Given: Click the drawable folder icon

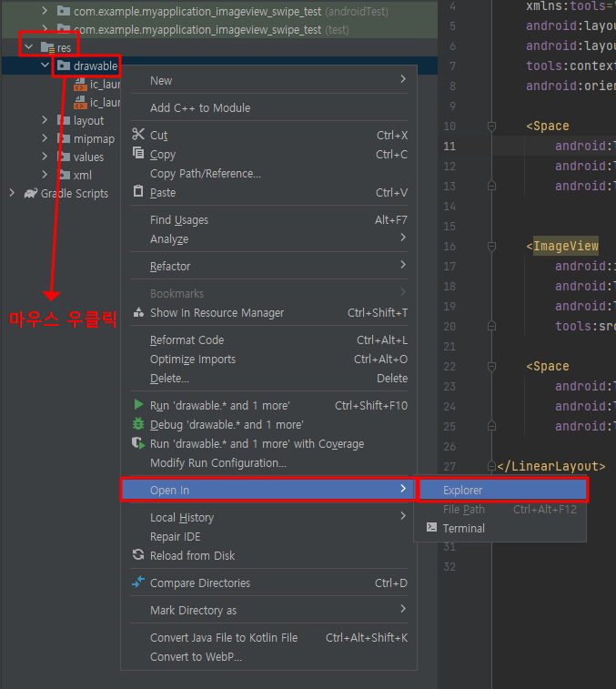Looking at the screenshot, I should click(x=64, y=66).
